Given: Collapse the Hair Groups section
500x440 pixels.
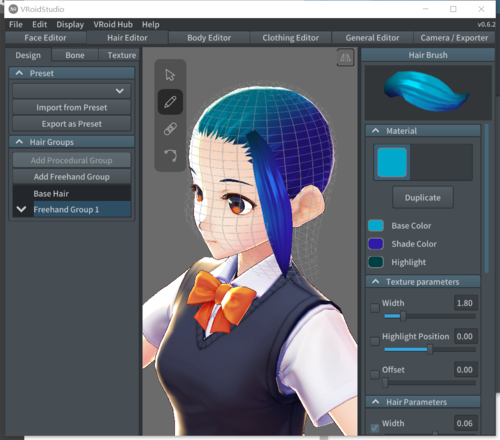Looking at the screenshot, I should tap(19, 142).
